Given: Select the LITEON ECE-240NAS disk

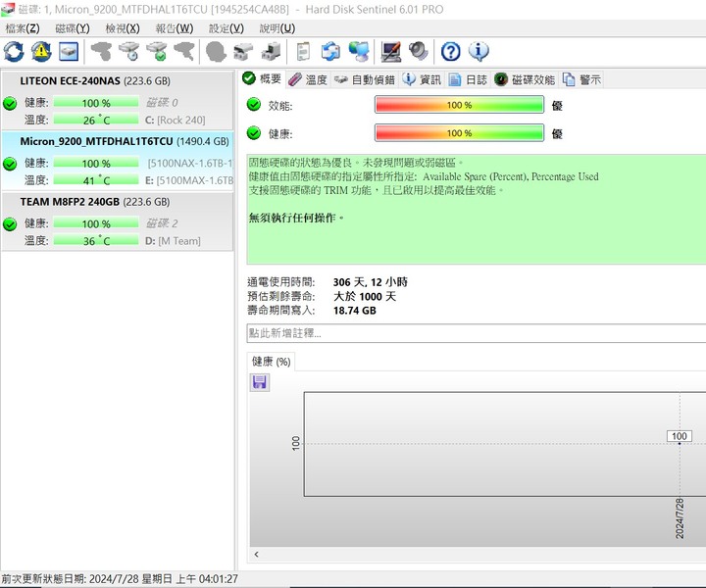Looking at the screenshot, I should coord(118,100).
